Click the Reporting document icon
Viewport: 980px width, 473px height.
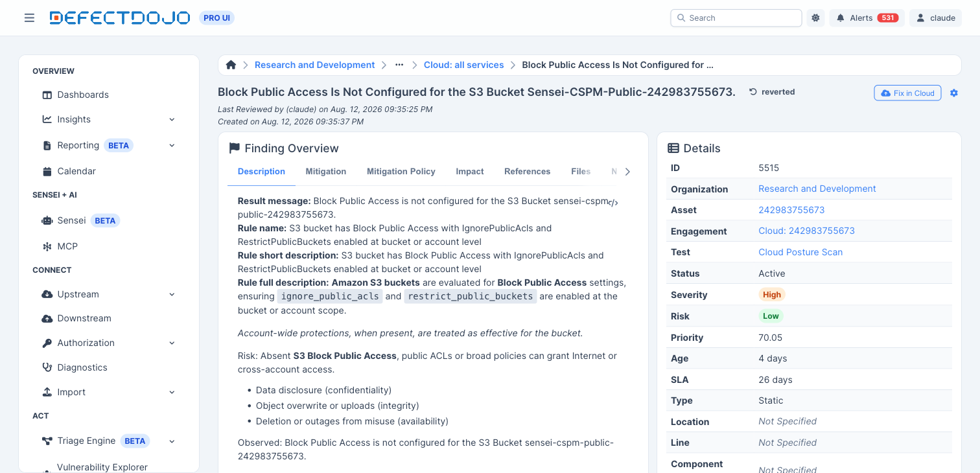click(x=47, y=146)
